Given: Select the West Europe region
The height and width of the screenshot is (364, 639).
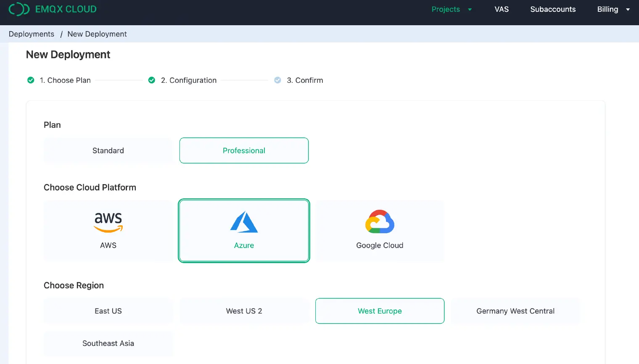Looking at the screenshot, I should [380, 311].
